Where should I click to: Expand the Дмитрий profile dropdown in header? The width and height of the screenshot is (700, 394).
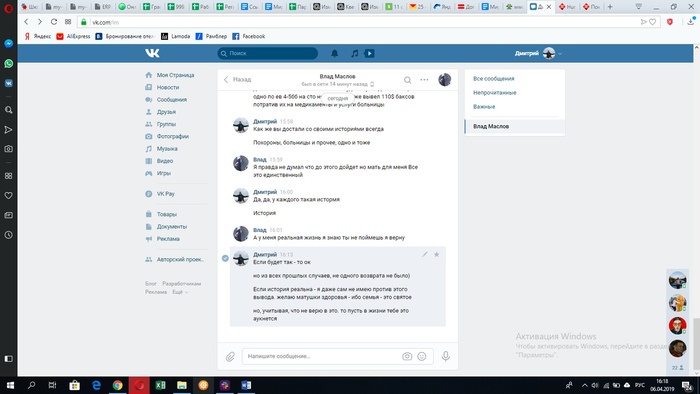(538, 54)
